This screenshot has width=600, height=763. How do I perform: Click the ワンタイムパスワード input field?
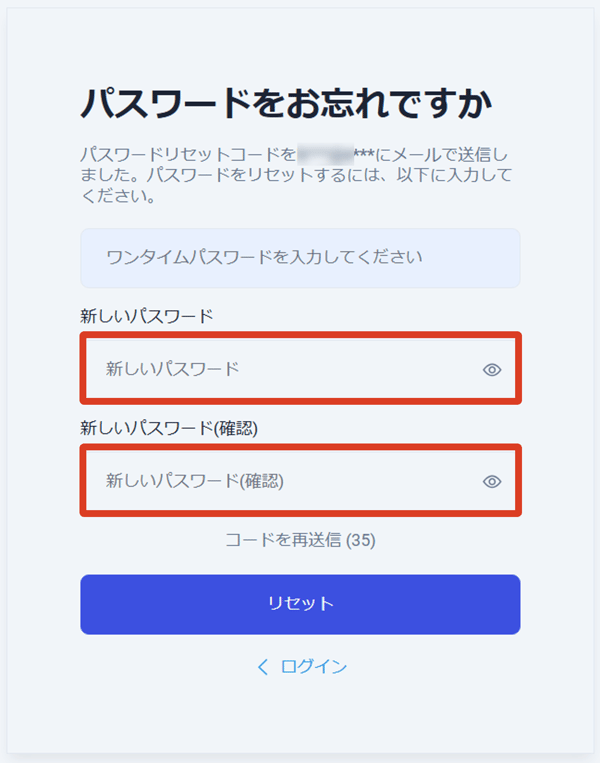300,258
